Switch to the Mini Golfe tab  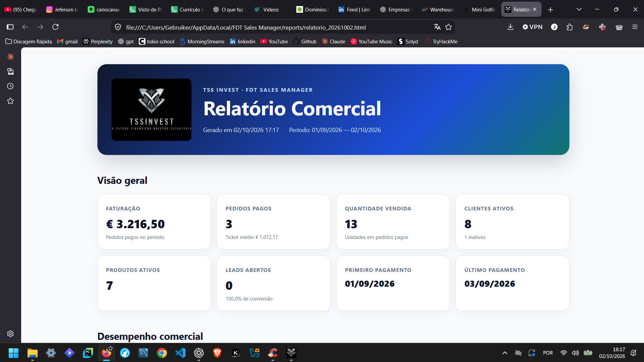click(x=479, y=9)
